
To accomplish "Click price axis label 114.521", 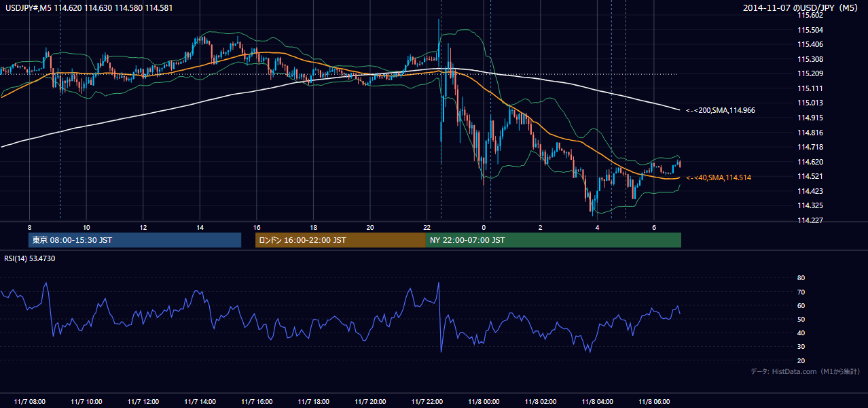I will pyautogui.click(x=810, y=176).
